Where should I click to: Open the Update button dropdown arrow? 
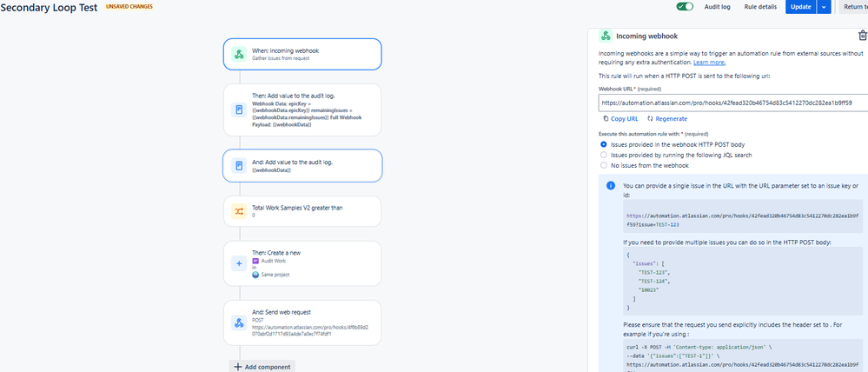(824, 7)
